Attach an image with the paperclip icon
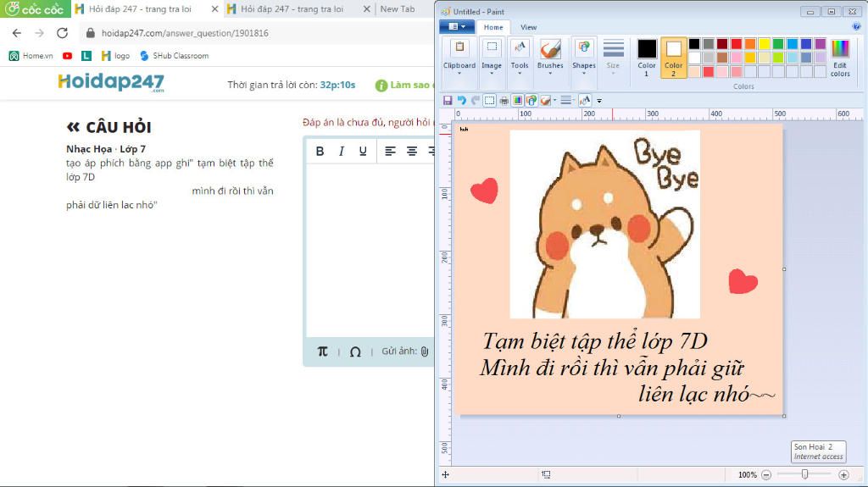The width and height of the screenshot is (868, 487). tap(425, 351)
